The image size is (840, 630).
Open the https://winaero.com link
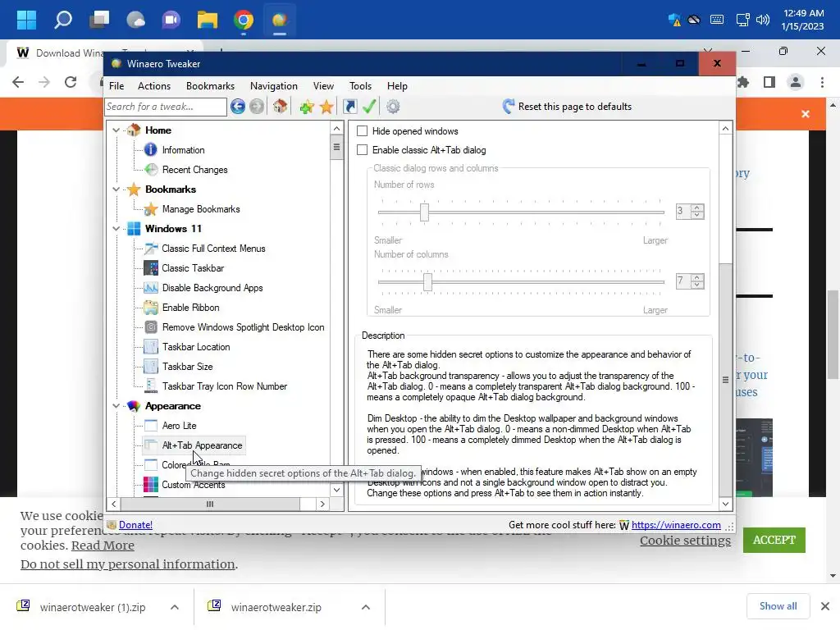tap(676, 525)
